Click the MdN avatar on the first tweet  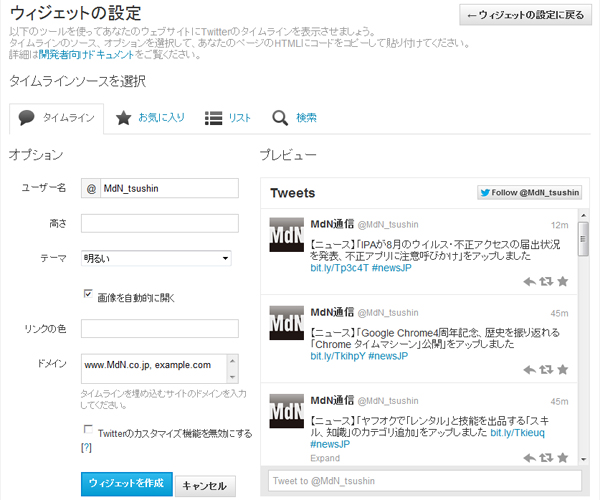coord(289,234)
